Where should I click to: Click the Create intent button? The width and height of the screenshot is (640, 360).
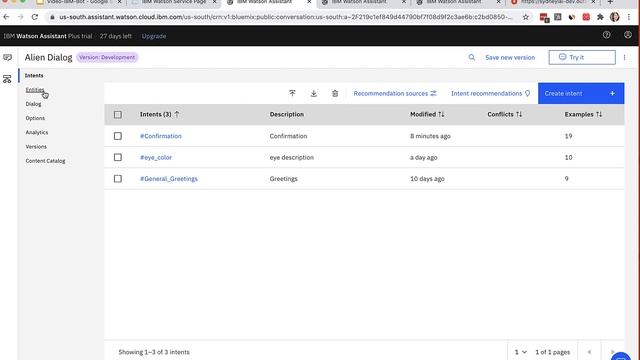point(581,93)
